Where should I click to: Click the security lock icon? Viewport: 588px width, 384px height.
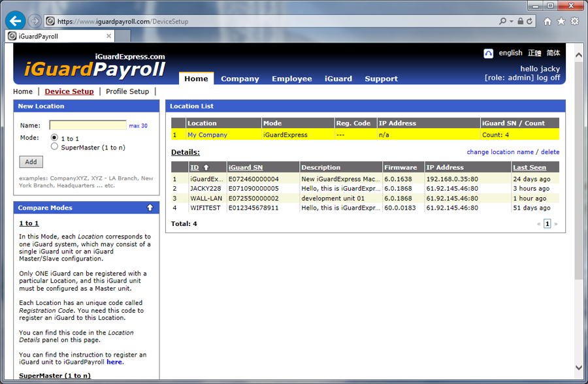521,21
